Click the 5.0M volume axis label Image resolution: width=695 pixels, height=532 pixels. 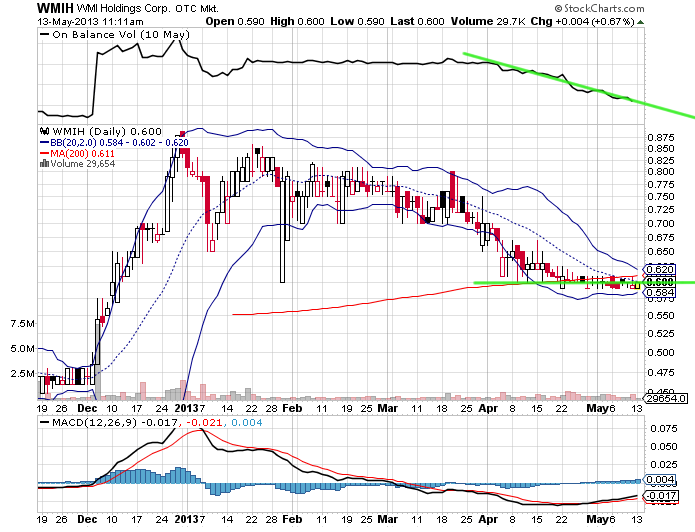click(22, 349)
